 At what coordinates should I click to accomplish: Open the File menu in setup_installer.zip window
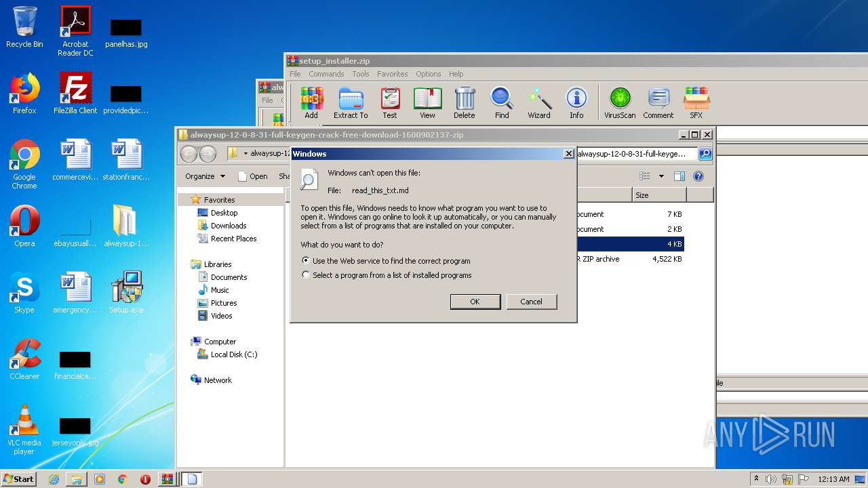(295, 74)
